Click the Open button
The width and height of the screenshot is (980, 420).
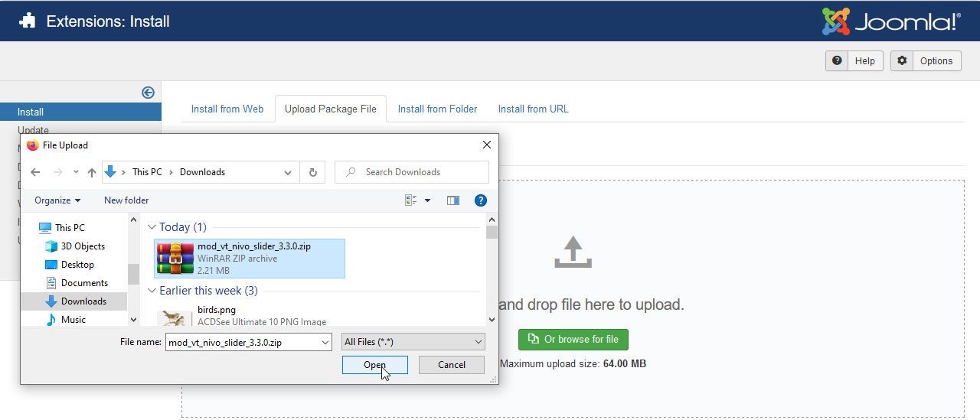pyautogui.click(x=374, y=365)
